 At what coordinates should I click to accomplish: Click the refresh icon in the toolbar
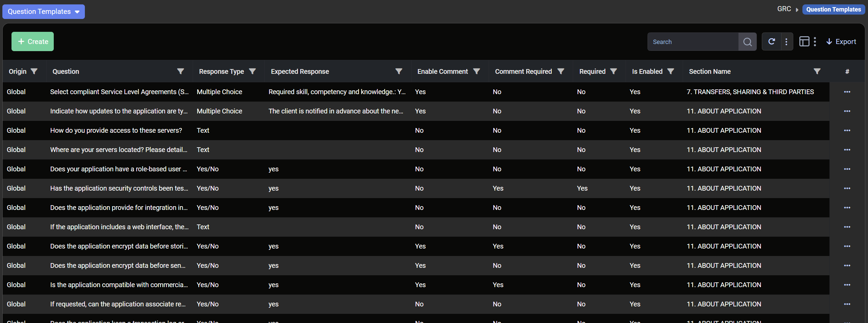tap(772, 42)
